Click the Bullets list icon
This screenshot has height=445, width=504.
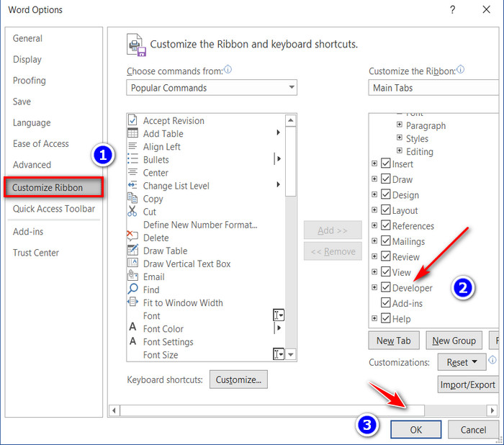point(132,159)
